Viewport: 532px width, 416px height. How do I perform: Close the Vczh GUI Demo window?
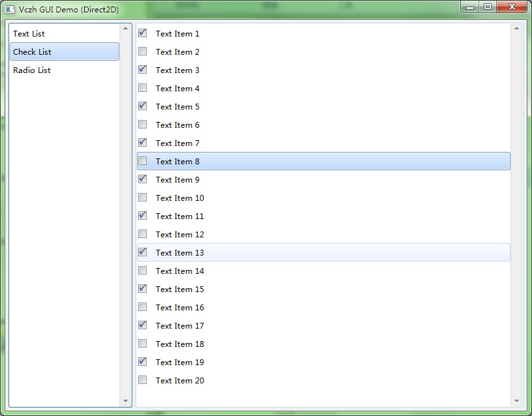(x=512, y=7)
